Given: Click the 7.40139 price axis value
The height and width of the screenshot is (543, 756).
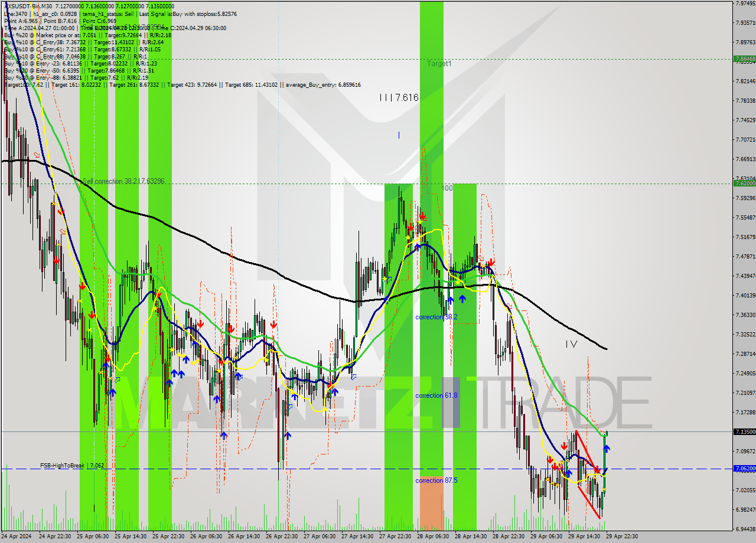Looking at the screenshot, I should [745, 295].
